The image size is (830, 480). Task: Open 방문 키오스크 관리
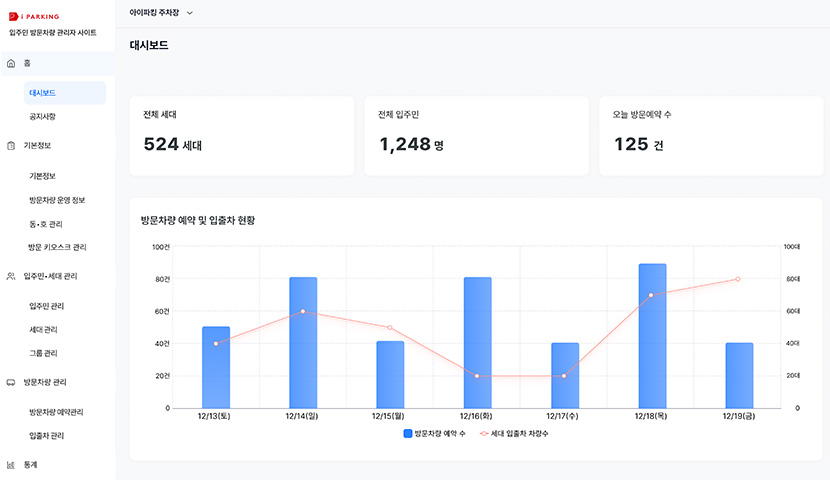[57, 247]
